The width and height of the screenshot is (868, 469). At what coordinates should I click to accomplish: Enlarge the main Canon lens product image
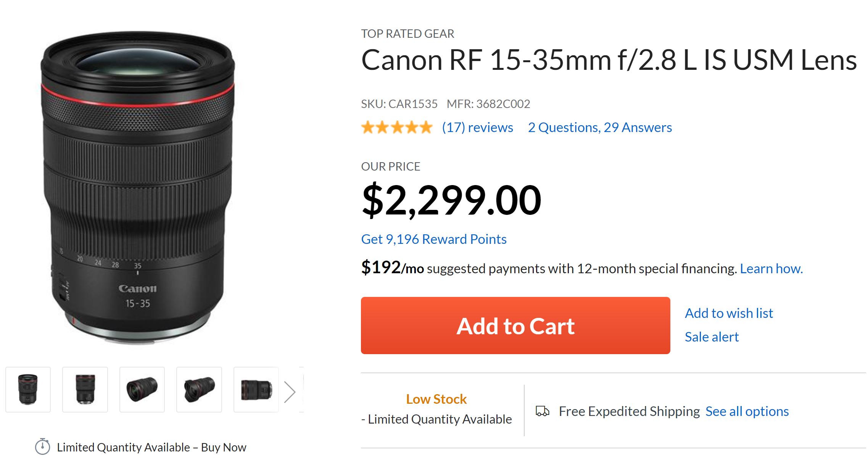coord(137,187)
